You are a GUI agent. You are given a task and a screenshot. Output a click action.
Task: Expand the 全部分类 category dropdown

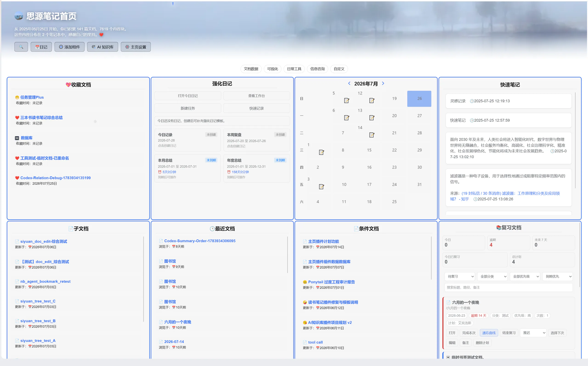point(492,277)
